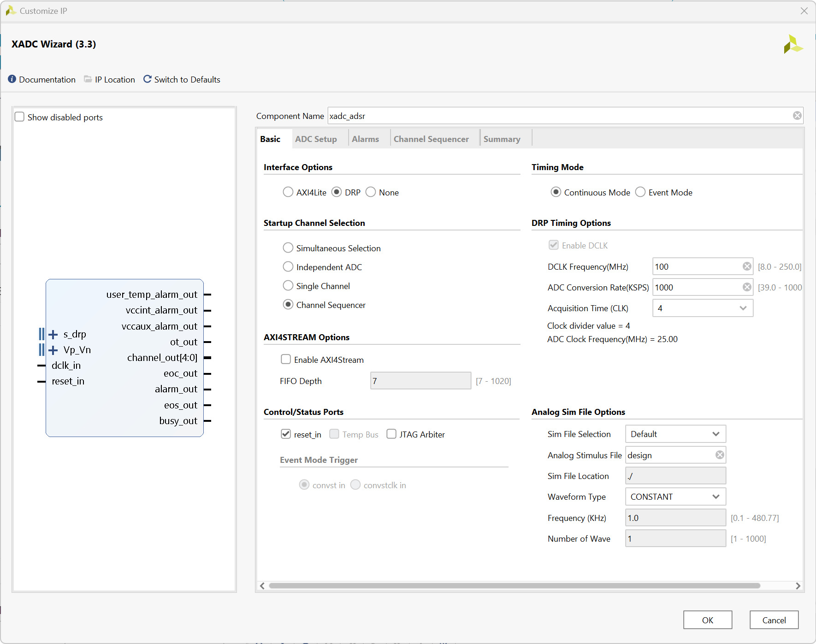Select Simultaneous Selection startup channel
This screenshot has height=644, width=816.
[288, 248]
